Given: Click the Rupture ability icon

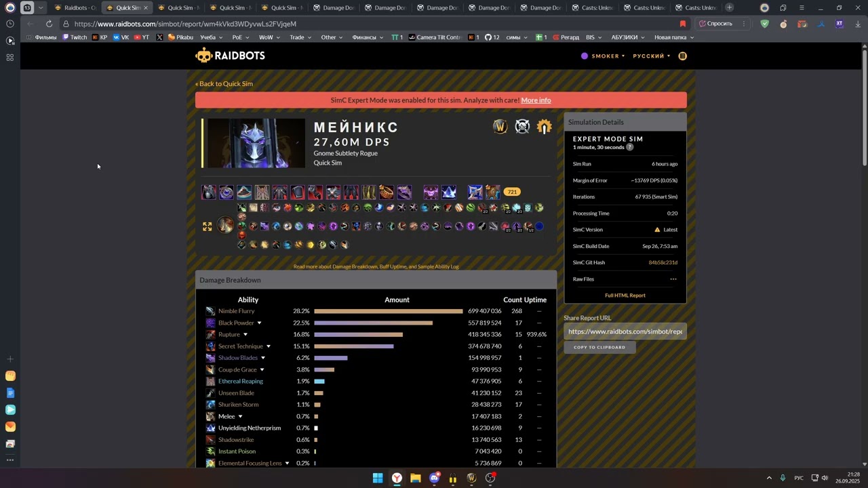Looking at the screenshot, I should click(x=210, y=335).
